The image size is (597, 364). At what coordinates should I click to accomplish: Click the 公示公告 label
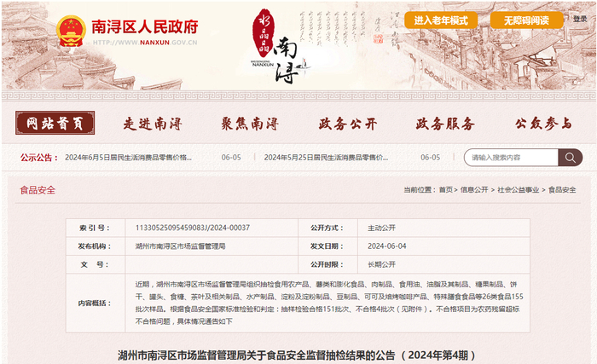click(x=39, y=158)
